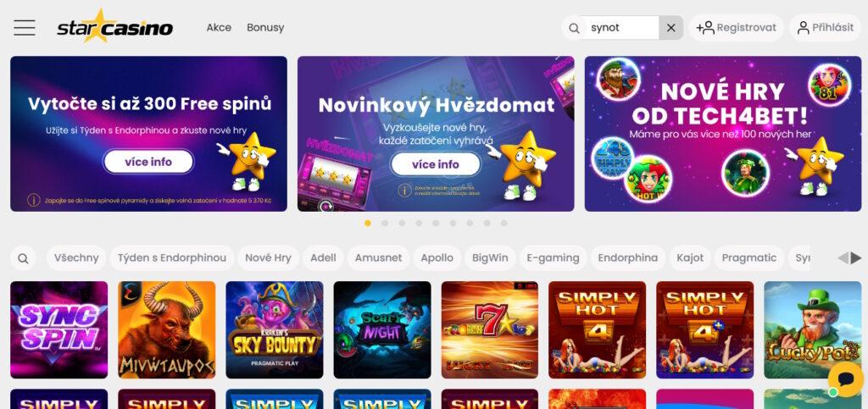Open the Sync Spin game thumbnail
The width and height of the screenshot is (868, 409).
coord(59,330)
